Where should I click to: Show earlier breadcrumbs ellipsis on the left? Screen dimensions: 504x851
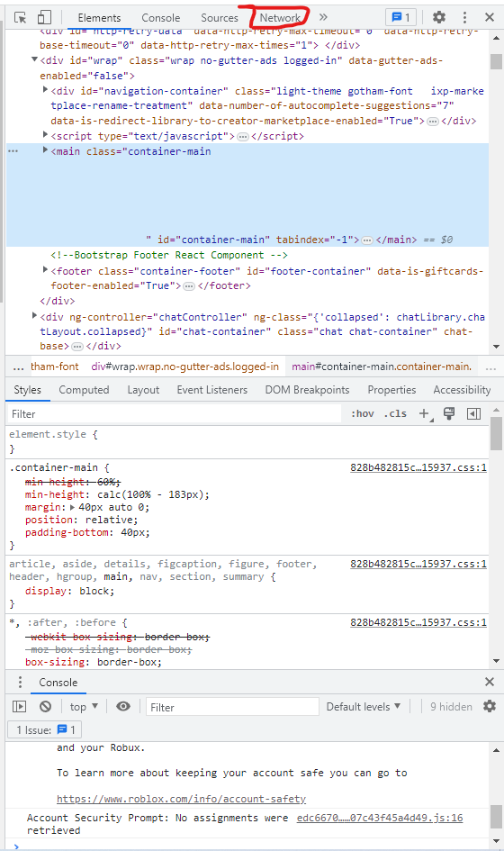tap(18, 367)
